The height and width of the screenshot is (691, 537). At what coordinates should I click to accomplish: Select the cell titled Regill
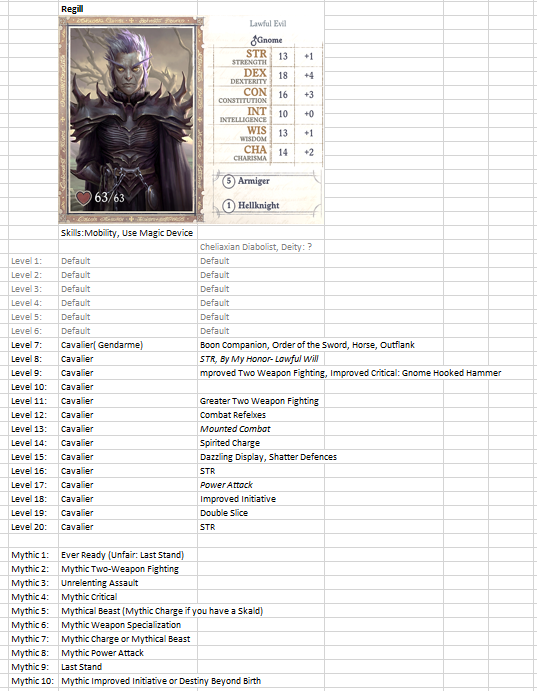pos(128,9)
